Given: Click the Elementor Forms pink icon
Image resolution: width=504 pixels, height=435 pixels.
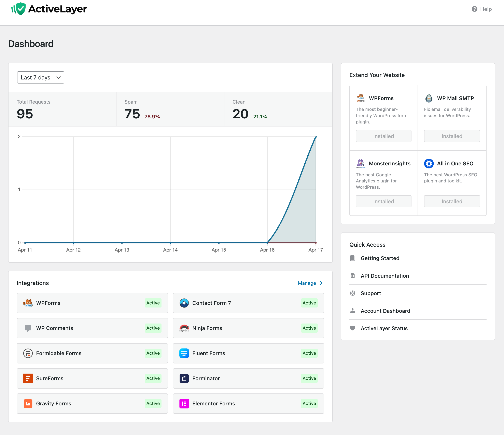Looking at the screenshot, I should 184,404.
